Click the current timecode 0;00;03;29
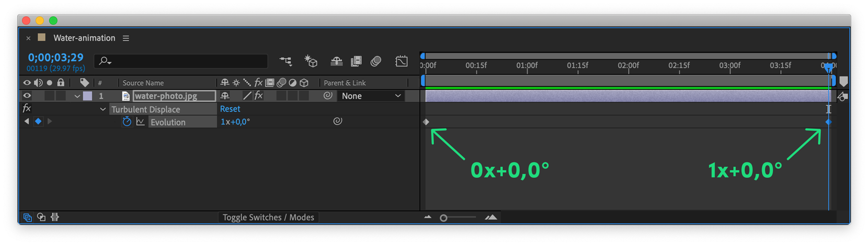Screen dimensions: 868x245 tap(56, 58)
